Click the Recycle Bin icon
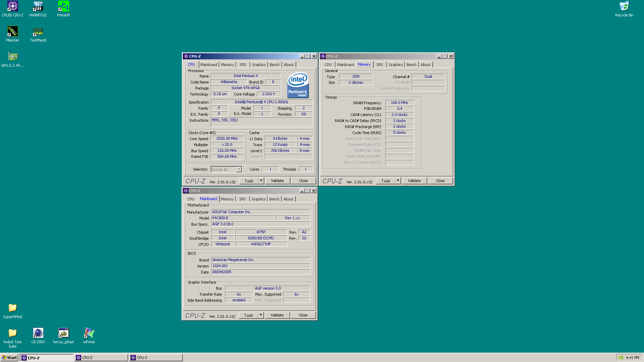 point(624,9)
